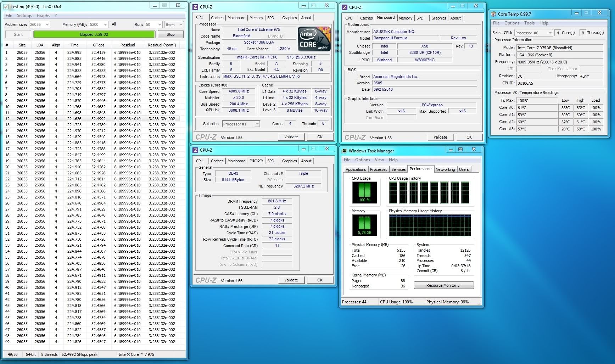Click the Command Rate 1T value
The width and height of the screenshot is (615, 364).
(277, 245)
